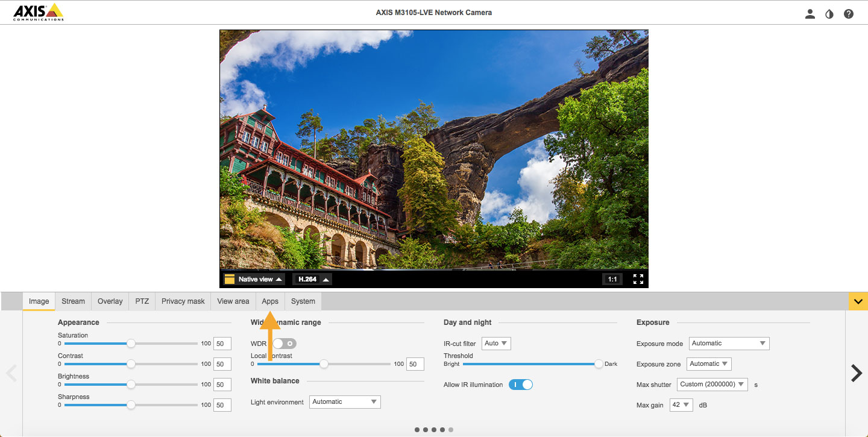Screen dimensions: 868x437
Task: Switch to the Apps tab
Action: (x=270, y=301)
